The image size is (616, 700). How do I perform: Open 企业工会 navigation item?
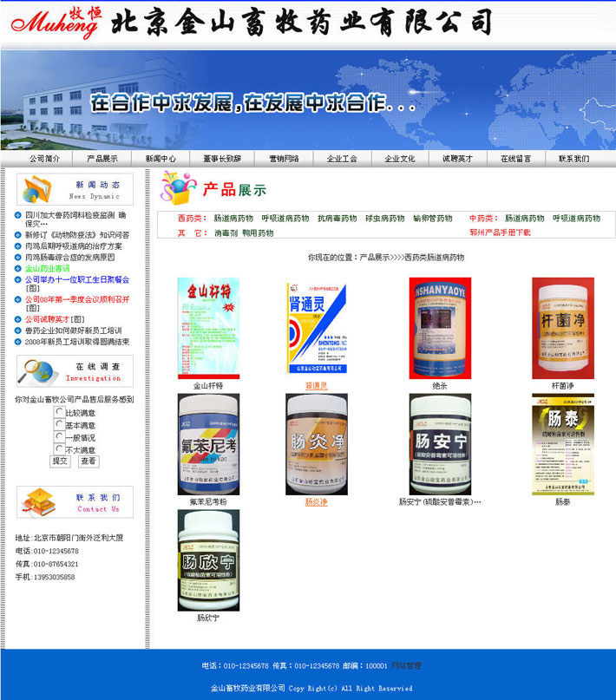coord(342,159)
